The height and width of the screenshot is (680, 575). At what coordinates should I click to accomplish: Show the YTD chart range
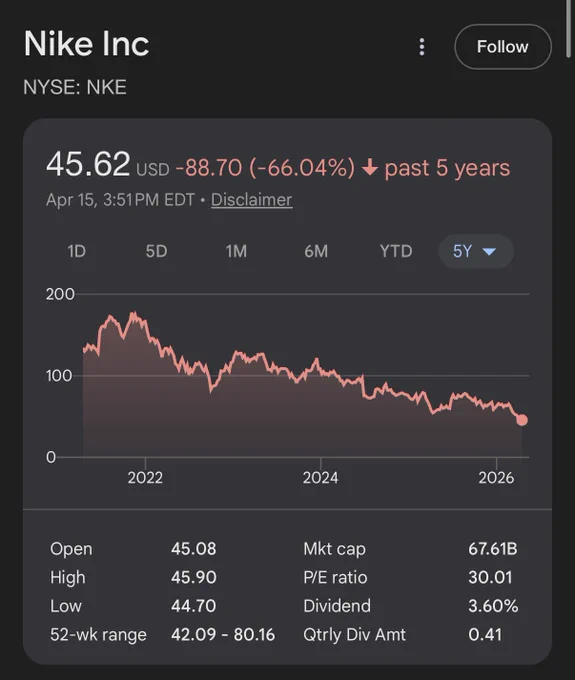tap(396, 251)
